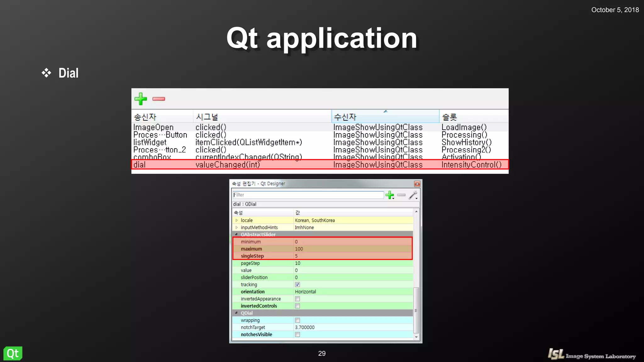The height and width of the screenshot is (362, 644).
Task: Close the Qt Designer property editor window
Action: click(x=417, y=184)
